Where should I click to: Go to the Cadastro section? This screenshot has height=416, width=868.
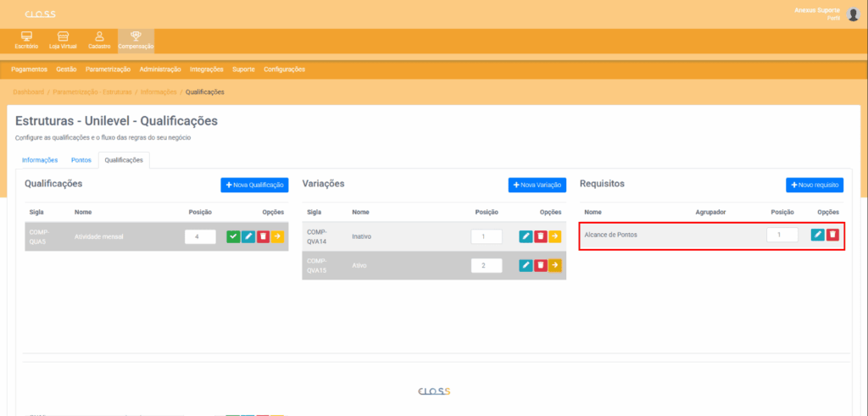click(x=99, y=40)
